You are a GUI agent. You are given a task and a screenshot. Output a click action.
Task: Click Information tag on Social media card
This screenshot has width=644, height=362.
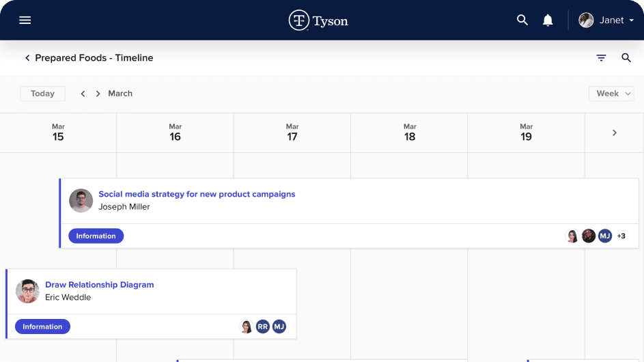(96, 236)
